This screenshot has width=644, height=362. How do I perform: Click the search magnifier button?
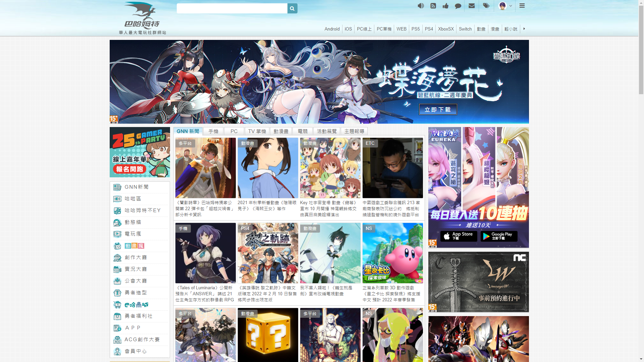coord(292,8)
